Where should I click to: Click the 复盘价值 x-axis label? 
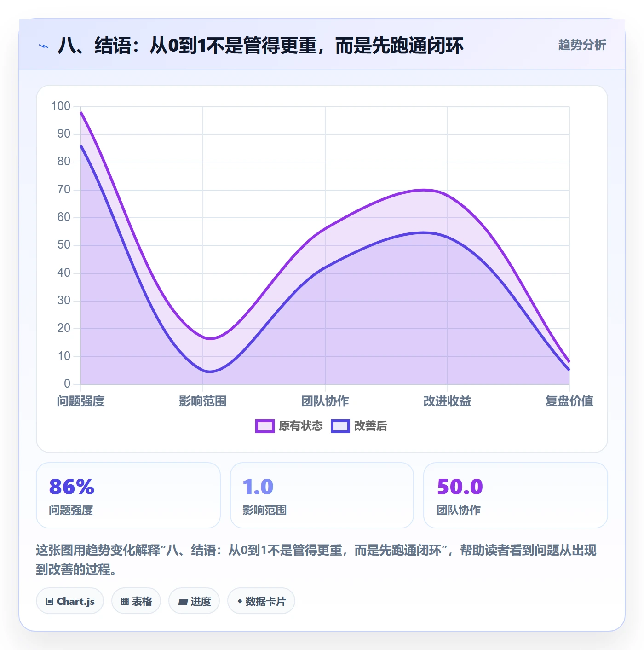pyautogui.click(x=569, y=401)
